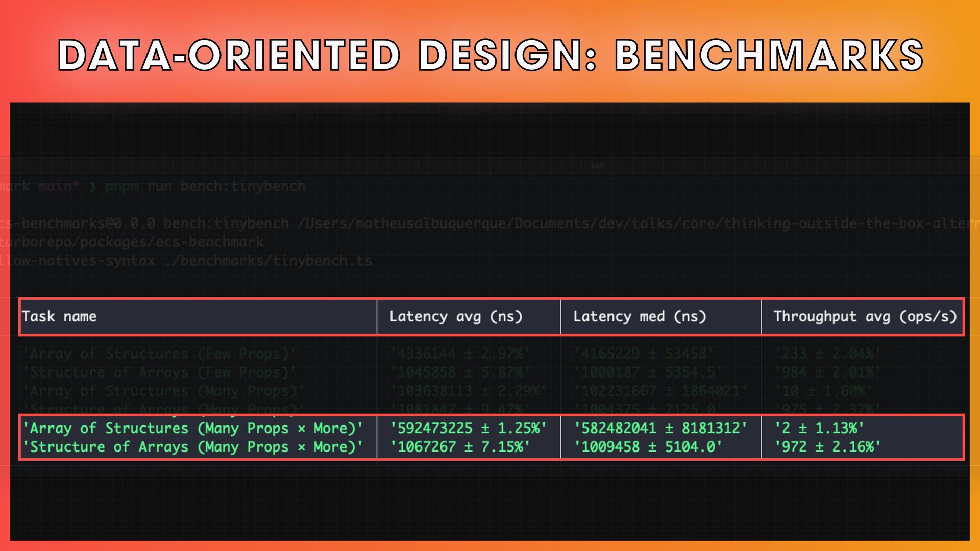Click median value '1009458 ± 5104.0'
980x551 pixels.
click(x=648, y=447)
